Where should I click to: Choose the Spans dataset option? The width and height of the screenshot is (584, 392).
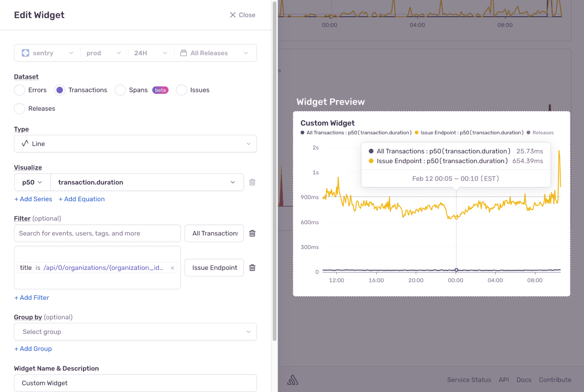[120, 90]
